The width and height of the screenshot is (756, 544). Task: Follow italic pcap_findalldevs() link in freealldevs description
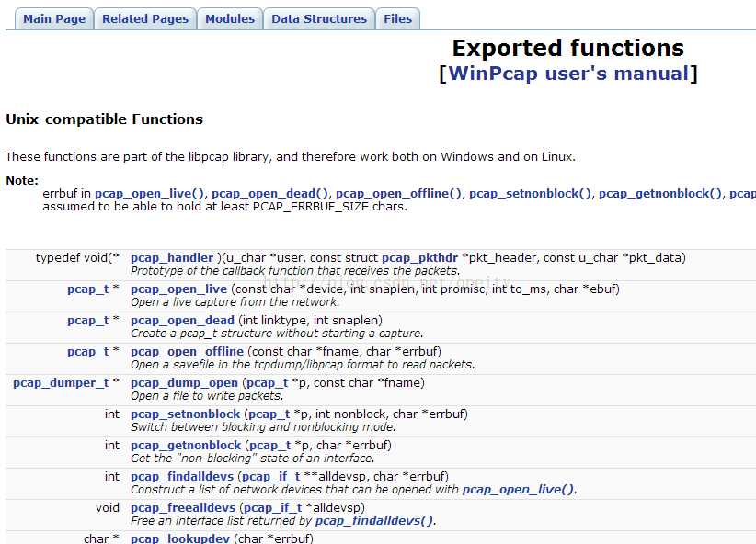tap(374, 521)
